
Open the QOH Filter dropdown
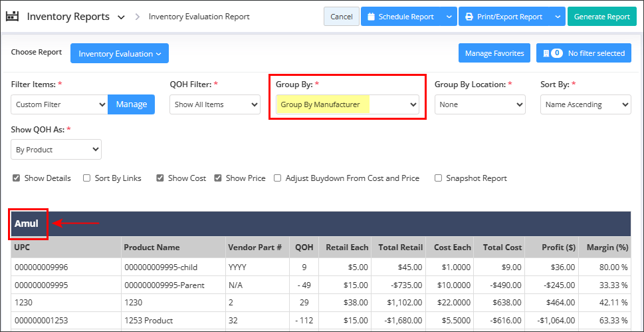click(215, 104)
